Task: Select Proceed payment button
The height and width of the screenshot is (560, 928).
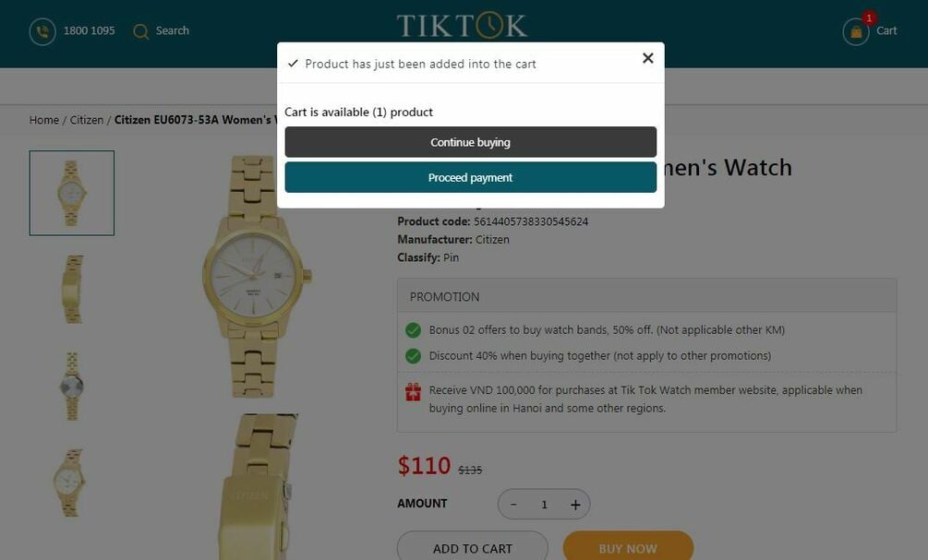Action: pos(471,177)
